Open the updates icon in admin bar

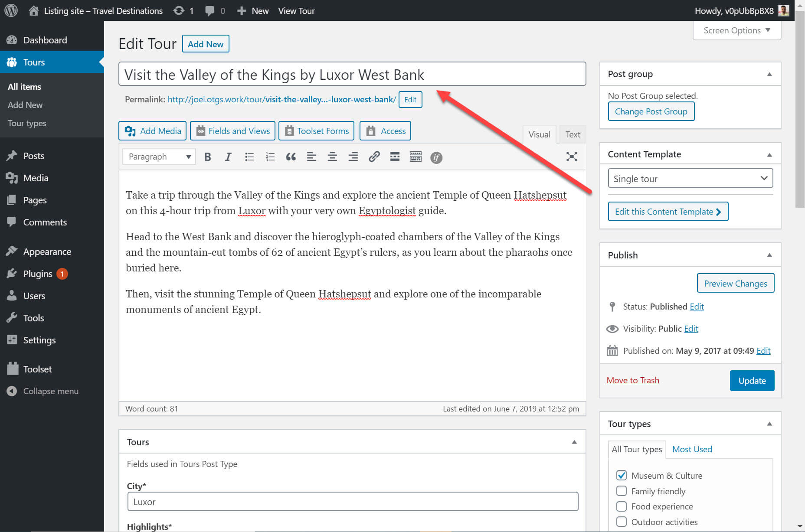(x=179, y=10)
